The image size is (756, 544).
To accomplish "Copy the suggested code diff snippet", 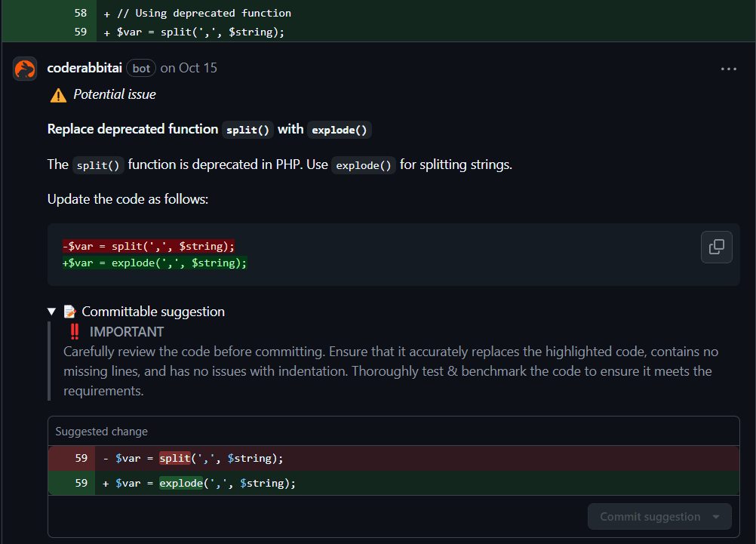I will (716, 247).
